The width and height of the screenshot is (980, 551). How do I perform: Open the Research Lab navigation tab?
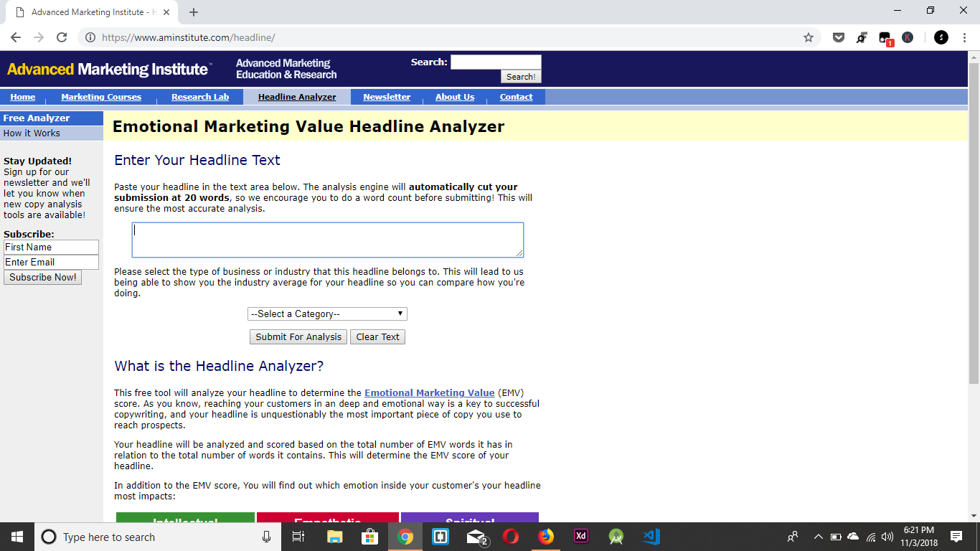click(200, 97)
